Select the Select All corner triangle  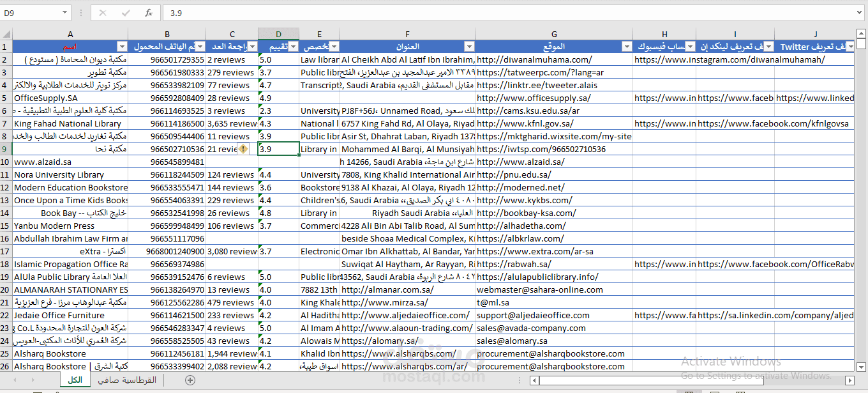(6, 34)
